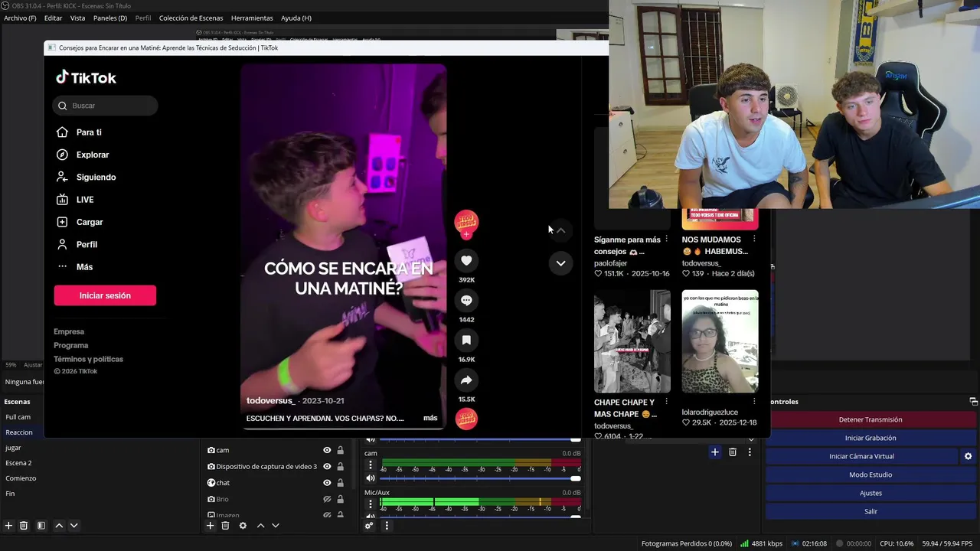The height and width of the screenshot is (551, 980).
Task: Open options for 'CHAPE CHAPE Y MAS CHAPE' video
Action: coord(666,402)
